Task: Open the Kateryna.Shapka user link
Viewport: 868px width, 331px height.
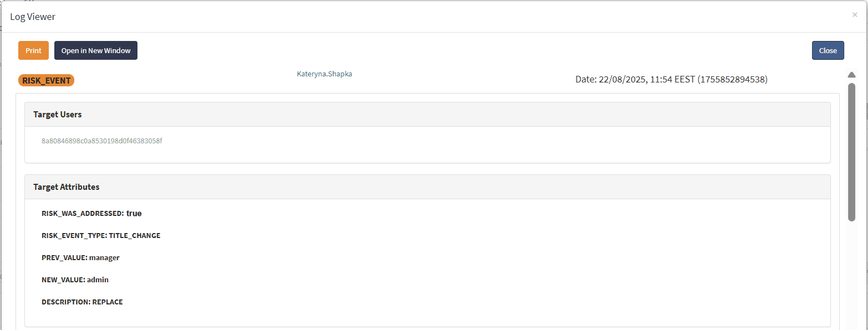Action: pos(324,74)
